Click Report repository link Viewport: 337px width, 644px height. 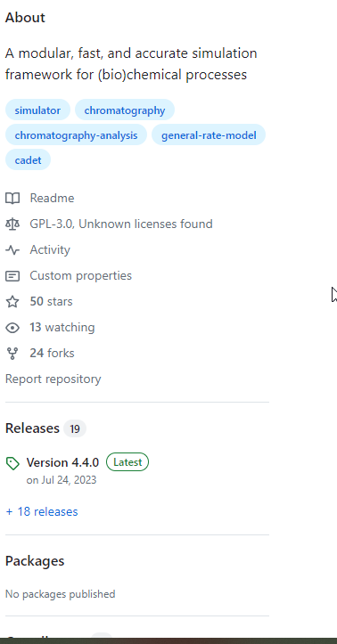coord(53,379)
